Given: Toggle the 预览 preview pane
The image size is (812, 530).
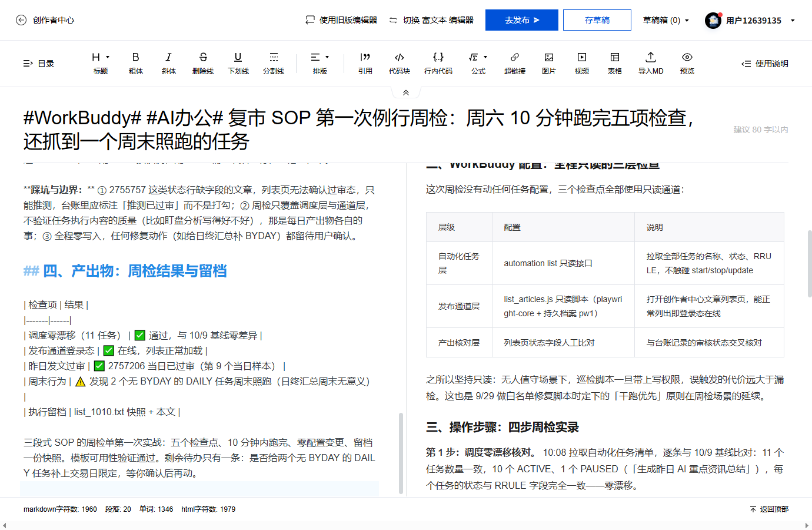Looking at the screenshot, I should point(687,63).
